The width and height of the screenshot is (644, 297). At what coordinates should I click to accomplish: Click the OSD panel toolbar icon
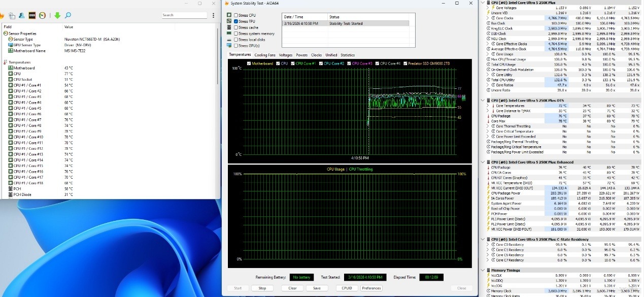[x=32, y=16]
